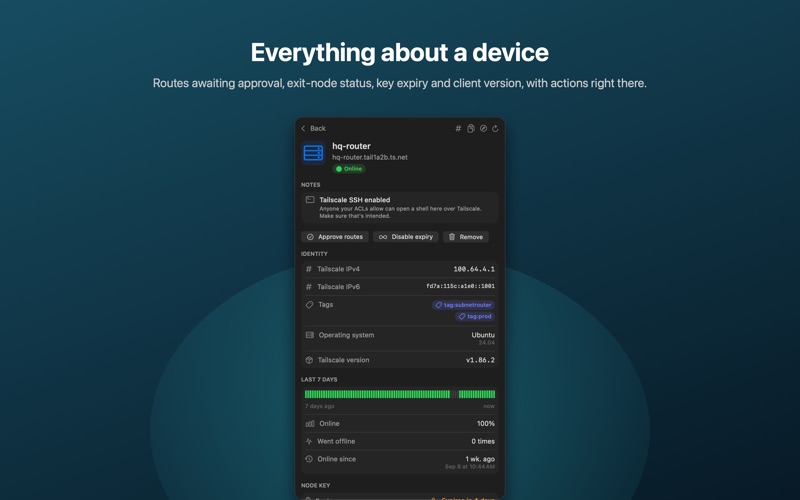Click the gray offline gap in uptime bar
800x500 pixels.
(454, 394)
